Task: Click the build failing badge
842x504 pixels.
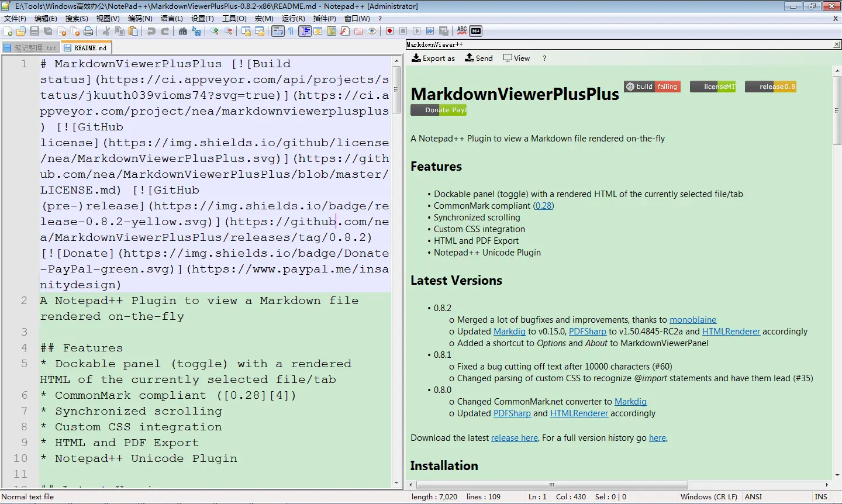Action: coord(652,87)
